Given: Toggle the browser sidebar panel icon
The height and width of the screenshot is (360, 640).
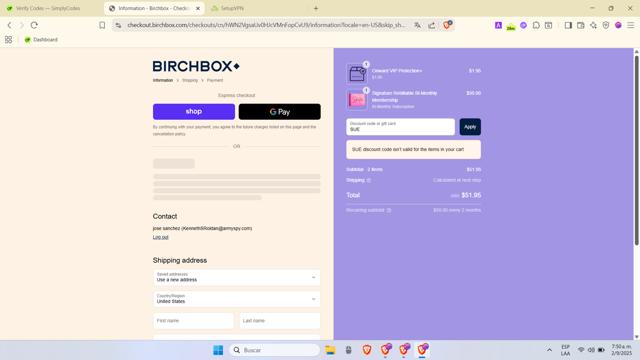Looking at the screenshot, I should coord(568,25).
